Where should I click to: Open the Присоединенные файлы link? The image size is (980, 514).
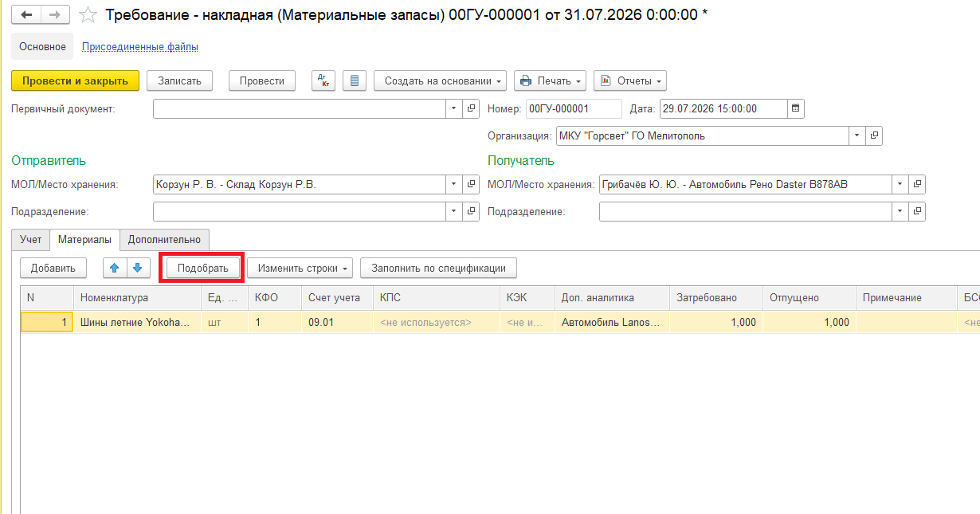tap(140, 46)
